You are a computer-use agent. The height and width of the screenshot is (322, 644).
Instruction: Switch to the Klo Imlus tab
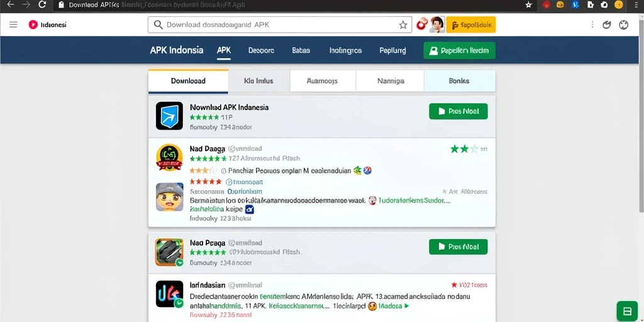pos(258,81)
